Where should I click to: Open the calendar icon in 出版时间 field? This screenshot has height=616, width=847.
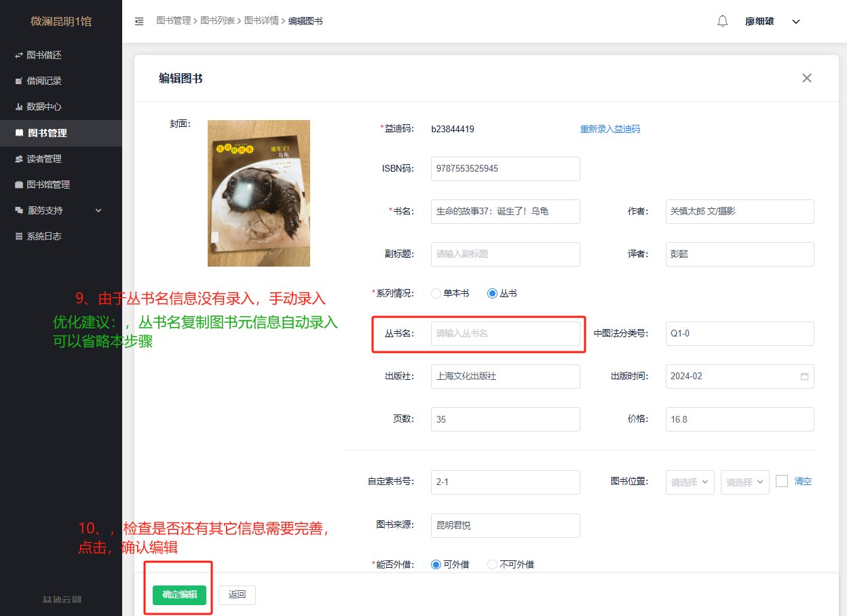805,377
